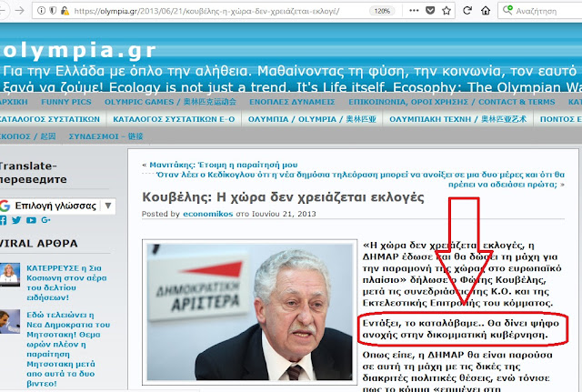Image resolution: width=582 pixels, height=392 pixels.
Task: Open ΕΠΙΚΟΙΝΩΝΙΑ, ΟΡΟΙ ΧΡΗΣΗΣ / CONTACT & TERMS
Action: point(452,102)
